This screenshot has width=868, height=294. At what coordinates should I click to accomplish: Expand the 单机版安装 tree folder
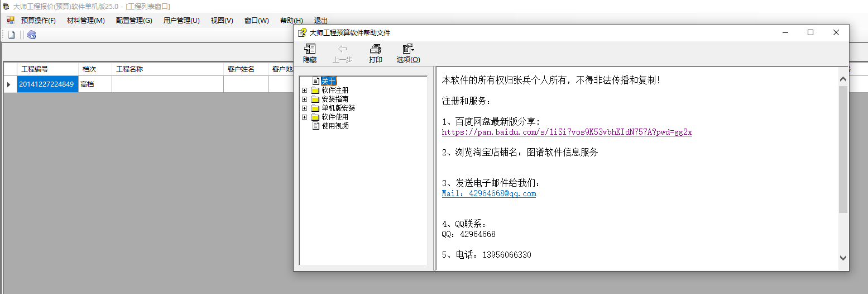click(304, 108)
